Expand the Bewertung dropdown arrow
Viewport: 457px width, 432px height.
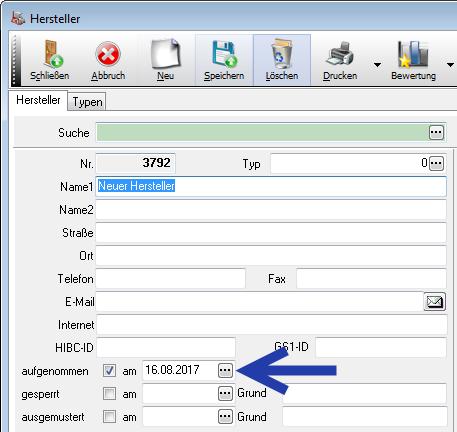tap(450, 65)
